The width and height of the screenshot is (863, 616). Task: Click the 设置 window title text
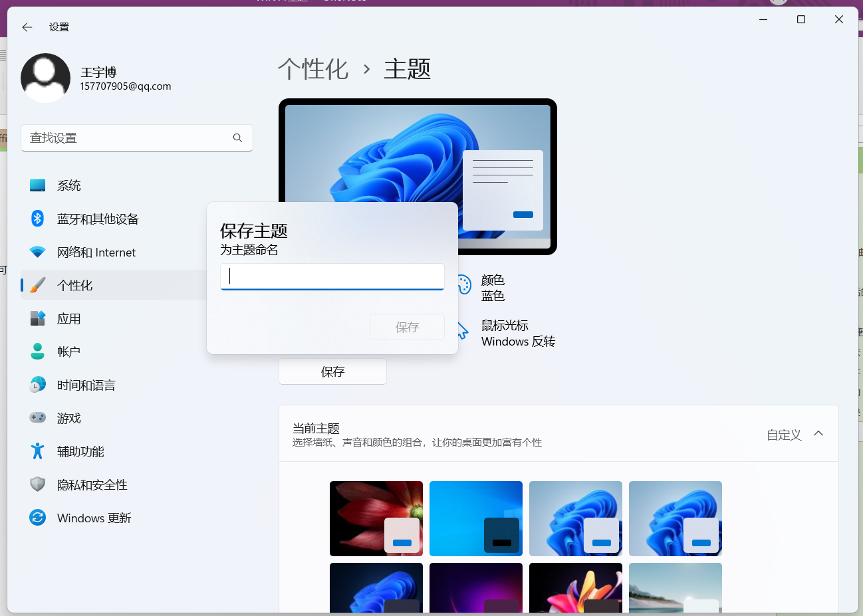point(59,27)
